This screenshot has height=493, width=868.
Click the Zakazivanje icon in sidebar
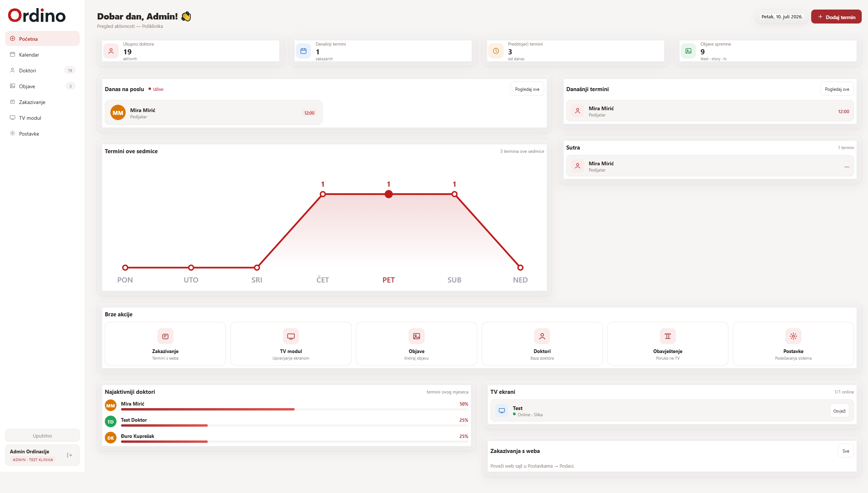click(12, 102)
